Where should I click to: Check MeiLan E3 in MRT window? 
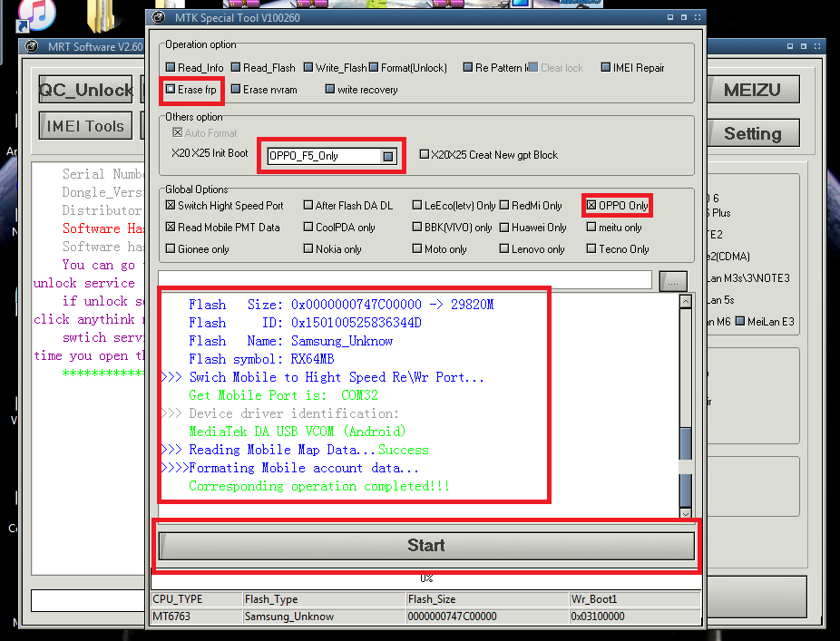tap(740, 321)
